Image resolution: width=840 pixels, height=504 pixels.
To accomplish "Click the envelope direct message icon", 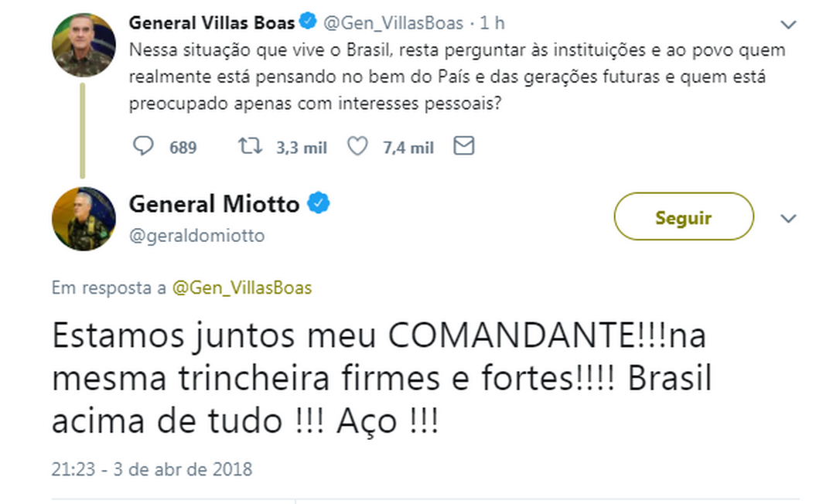I will (x=463, y=147).
